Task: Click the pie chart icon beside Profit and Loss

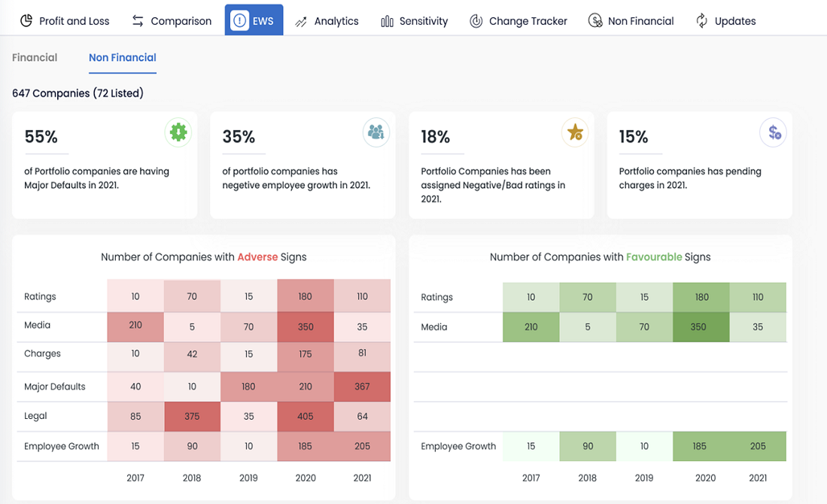Action: click(x=26, y=21)
